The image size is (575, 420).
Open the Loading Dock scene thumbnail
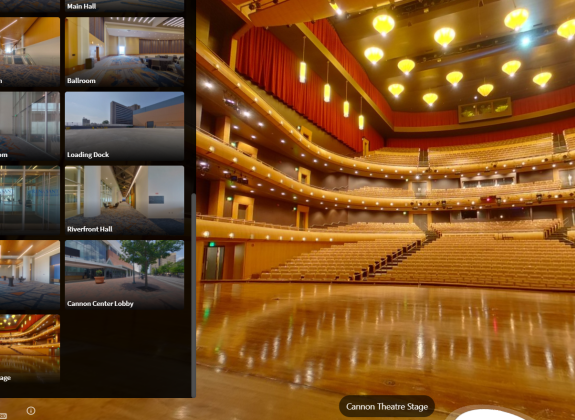pyautogui.click(x=125, y=126)
